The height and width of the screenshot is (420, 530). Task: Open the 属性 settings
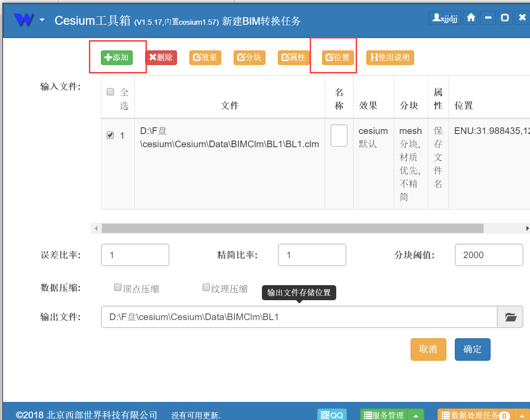click(x=293, y=57)
